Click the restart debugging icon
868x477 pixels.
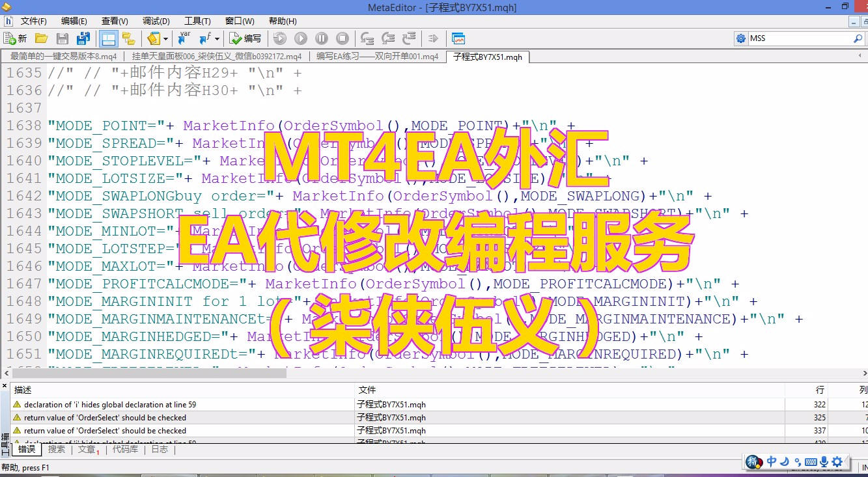[x=279, y=38]
